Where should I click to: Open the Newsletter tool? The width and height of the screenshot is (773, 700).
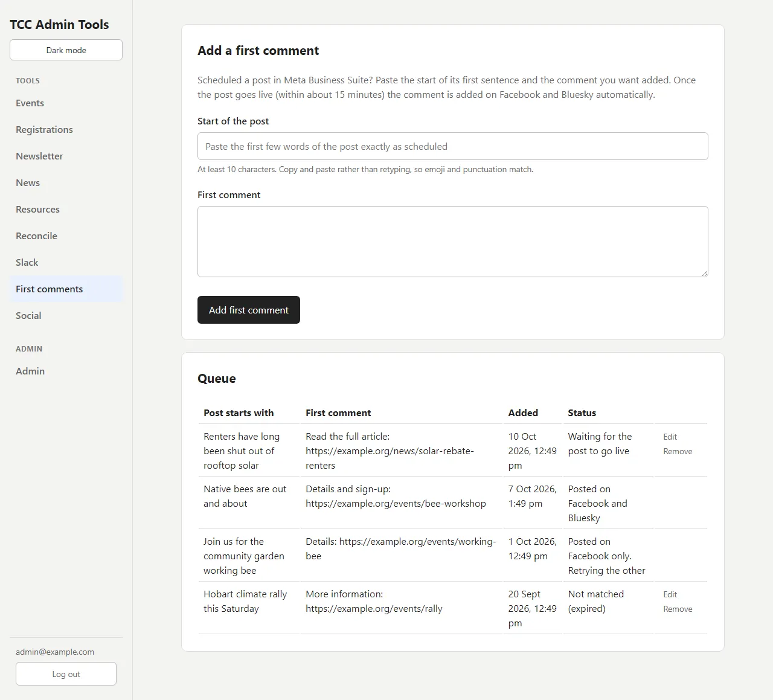tap(66, 156)
